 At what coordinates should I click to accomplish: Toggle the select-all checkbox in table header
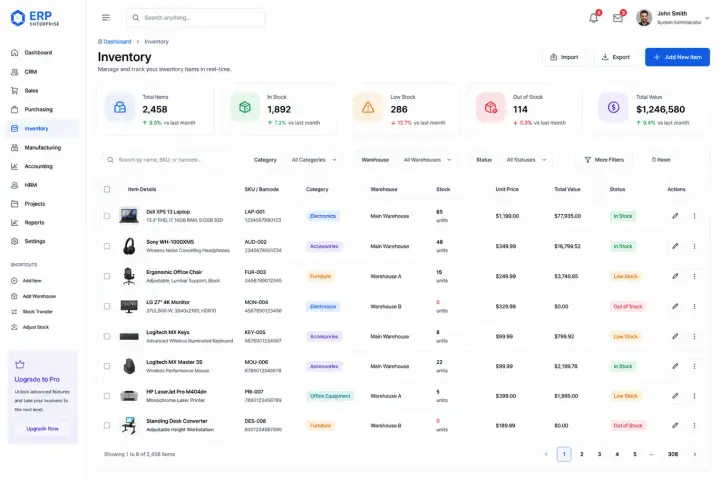coord(107,189)
